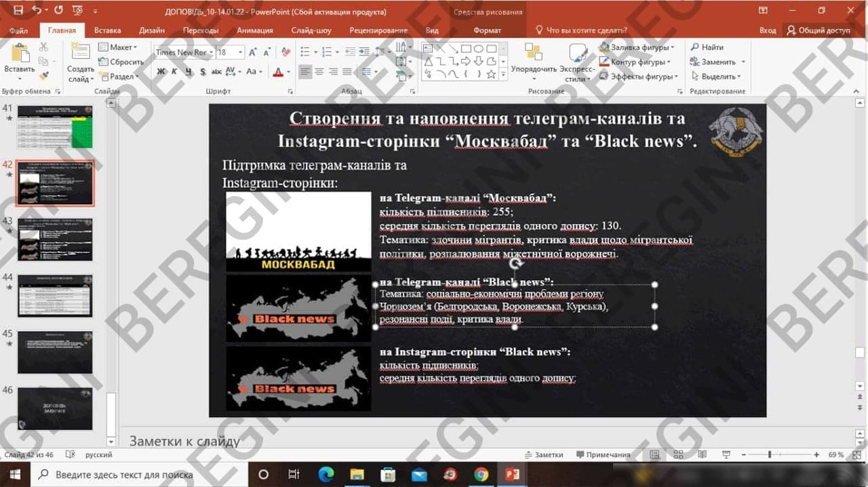
Task: Click the zoom slider handle
Action: [770, 454]
